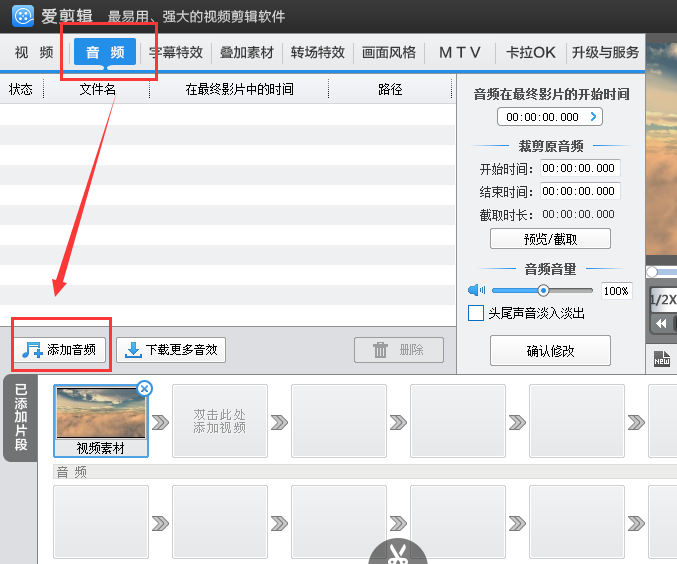Remove the 视频素材 clip using its X badge

click(144, 388)
